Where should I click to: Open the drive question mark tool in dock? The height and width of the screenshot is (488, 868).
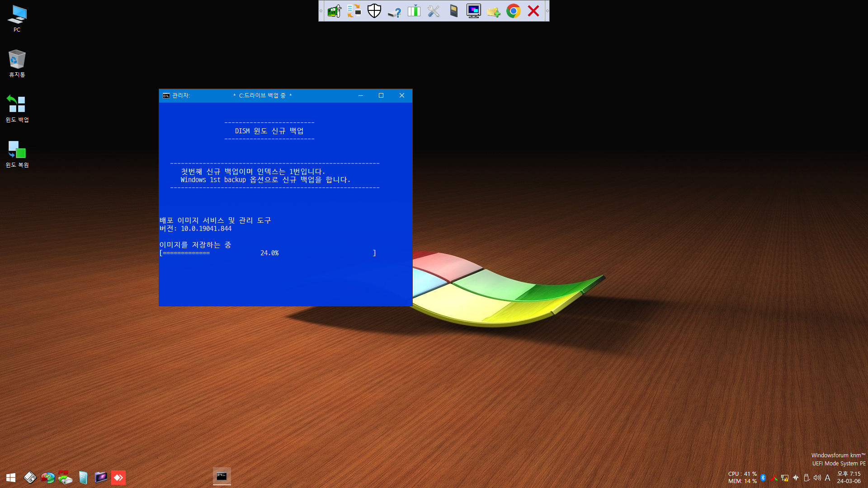click(x=394, y=11)
